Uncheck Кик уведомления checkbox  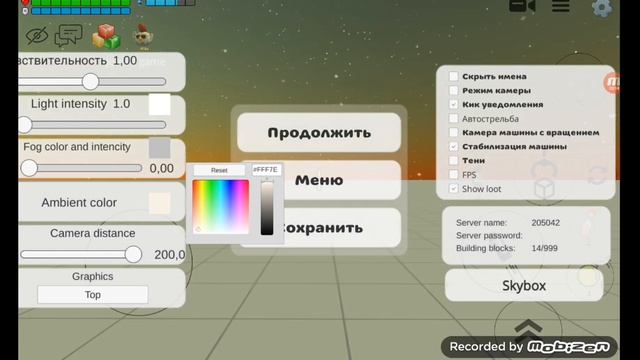453,104
